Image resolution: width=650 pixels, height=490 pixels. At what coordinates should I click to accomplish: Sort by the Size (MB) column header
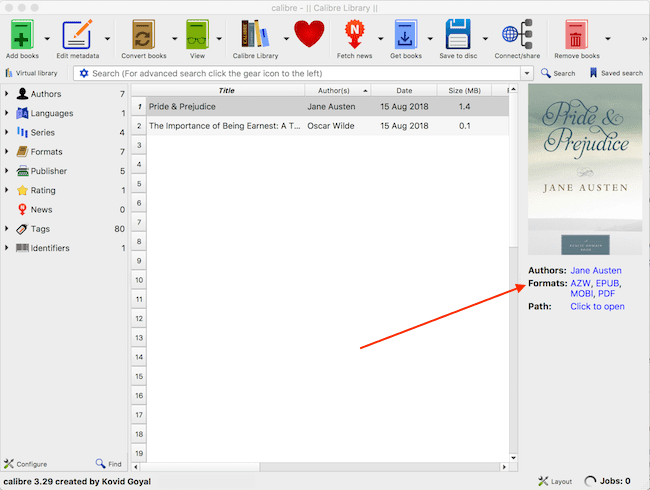464,90
